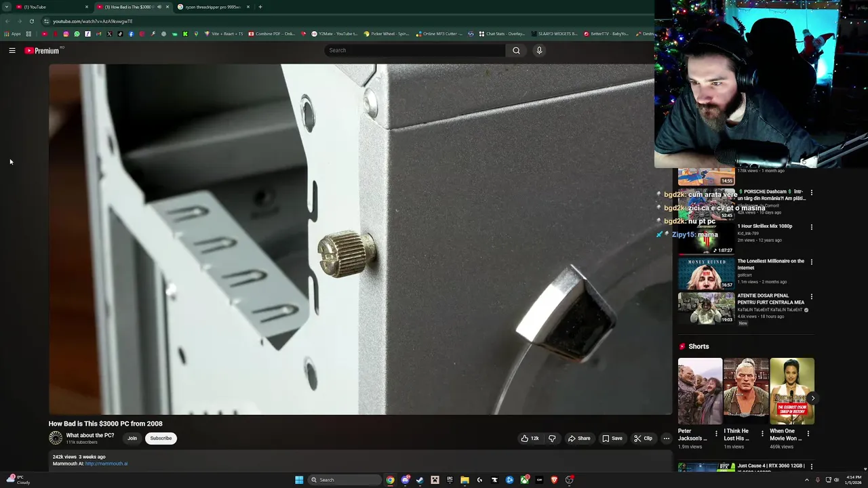This screenshot has width=868, height=488.
Task: Open Steam from the taskbar
Action: click(420, 480)
